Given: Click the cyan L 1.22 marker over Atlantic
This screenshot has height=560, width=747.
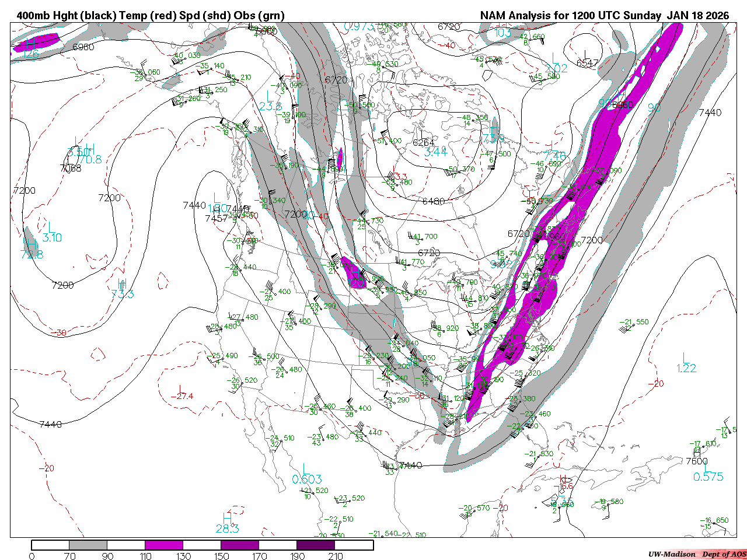Looking at the screenshot, I should [x=687, y=363].
